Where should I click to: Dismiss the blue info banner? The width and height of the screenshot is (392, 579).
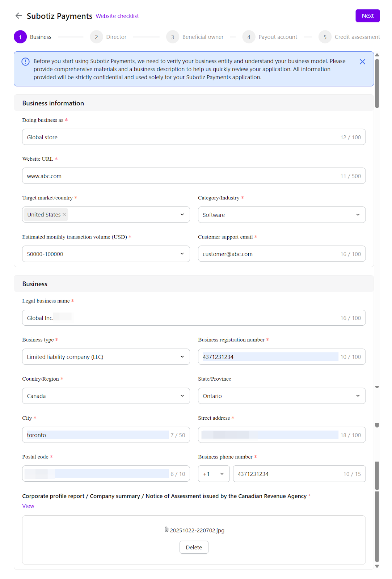tap(362, 62)
